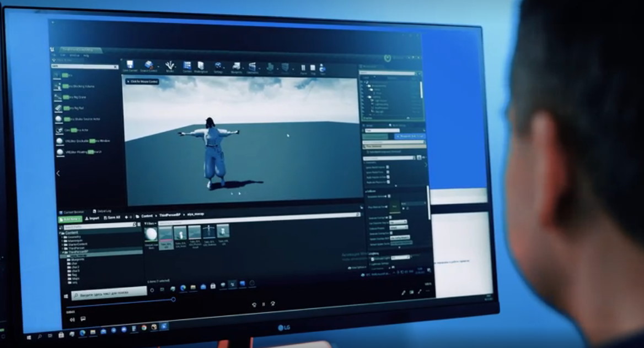Click the Import button in Content Browser

91,218
